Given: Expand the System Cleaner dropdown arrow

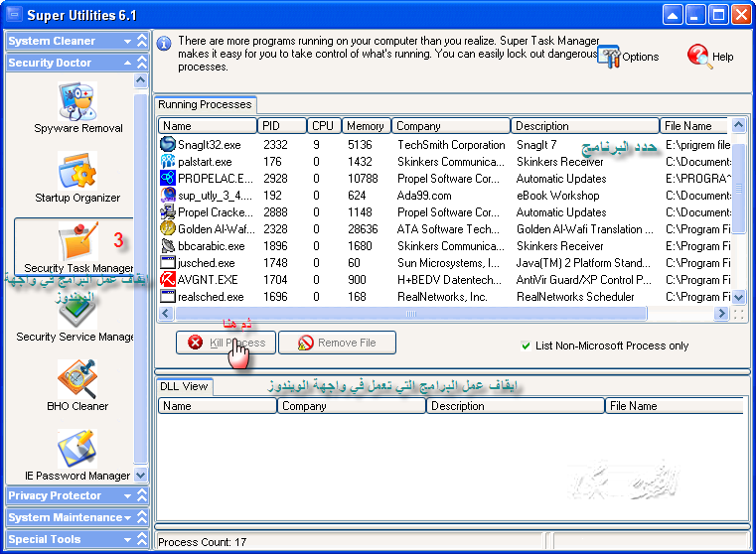Looking at the screenshot, I should [x=128, y=42].
